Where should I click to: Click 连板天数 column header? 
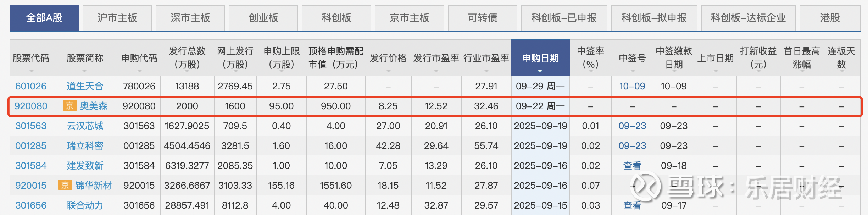(x=841, y=58)
